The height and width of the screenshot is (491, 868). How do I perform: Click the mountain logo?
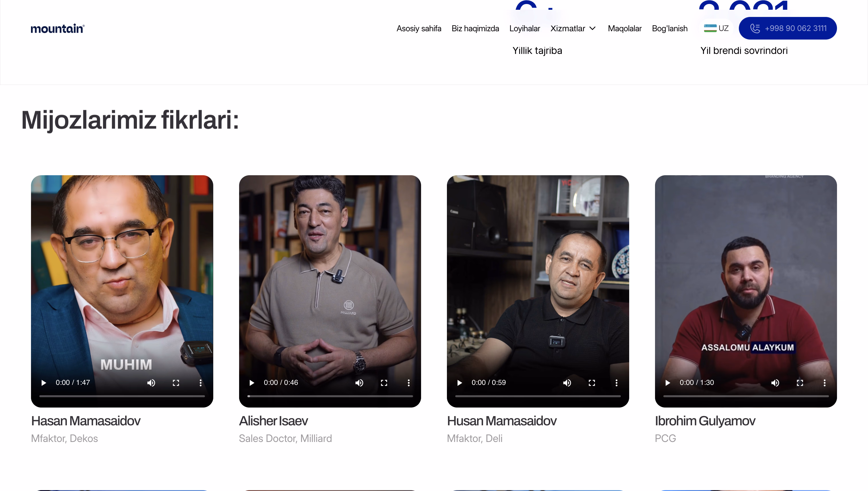58,29
